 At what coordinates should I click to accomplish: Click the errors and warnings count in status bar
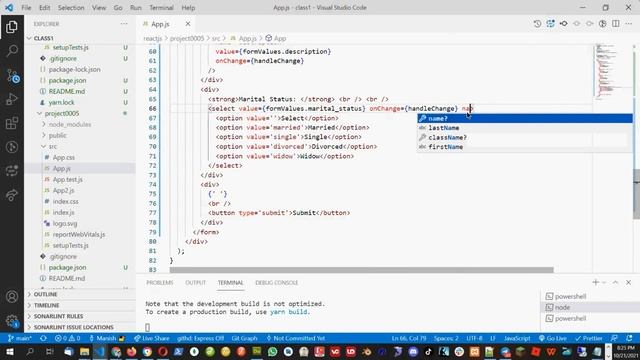[68, 338]
